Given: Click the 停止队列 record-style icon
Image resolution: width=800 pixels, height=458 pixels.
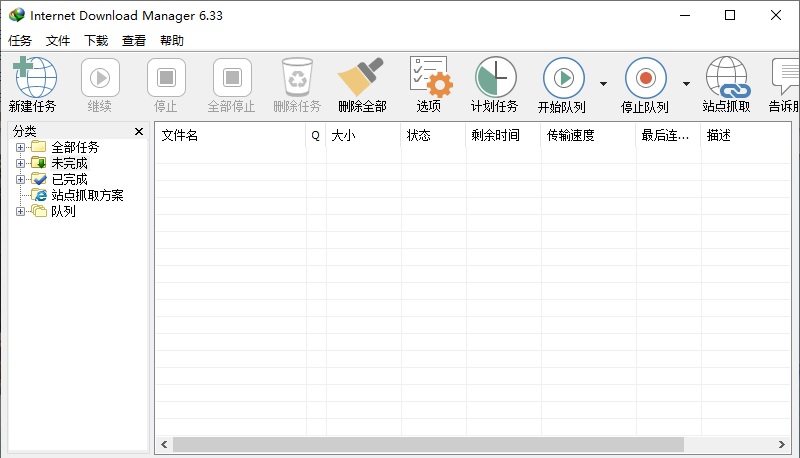Looking at the screenshot, I should pyautogui.click(x=645, y=78).
